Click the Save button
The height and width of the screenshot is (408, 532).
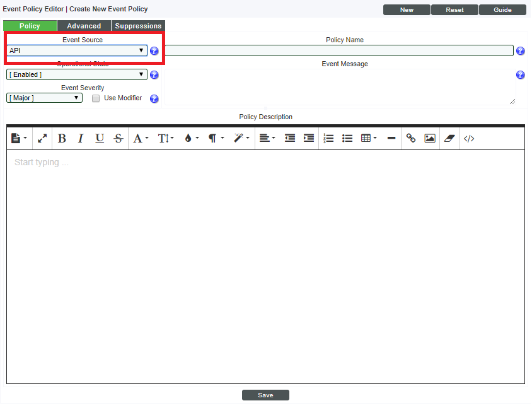click(x=265, y=395)
